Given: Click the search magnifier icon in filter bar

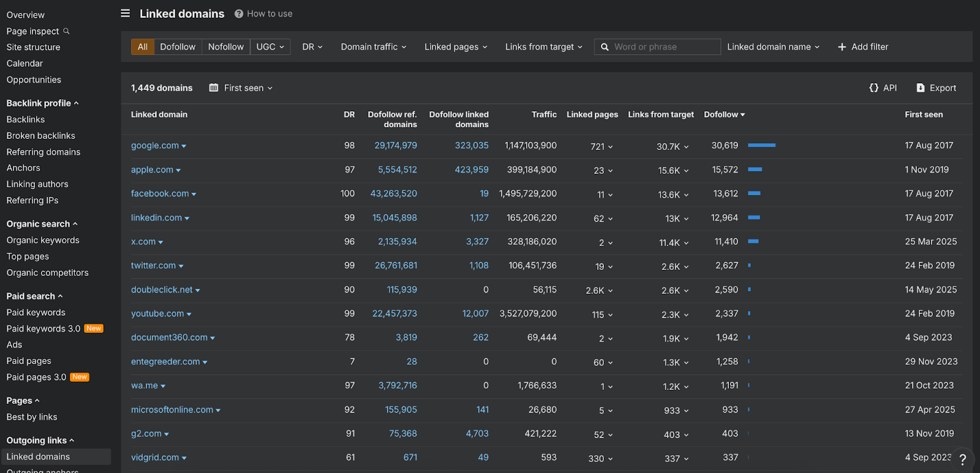Looking at the screenshot, I should pos(605,47).
